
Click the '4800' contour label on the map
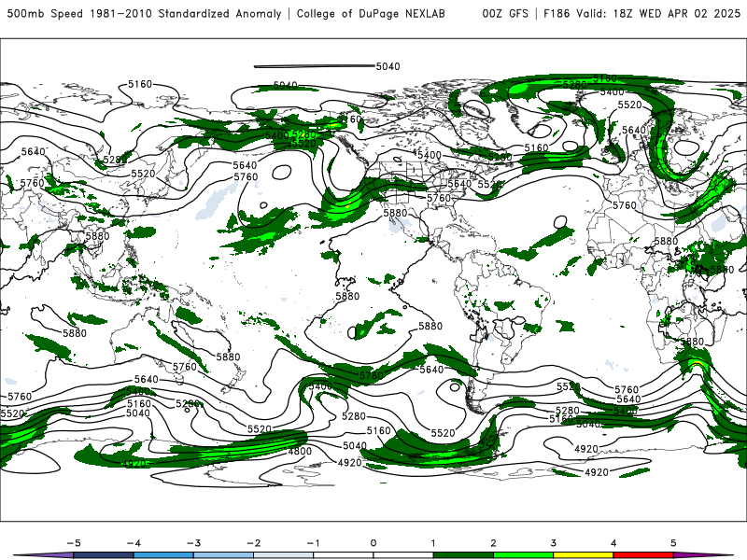(300, 451)
